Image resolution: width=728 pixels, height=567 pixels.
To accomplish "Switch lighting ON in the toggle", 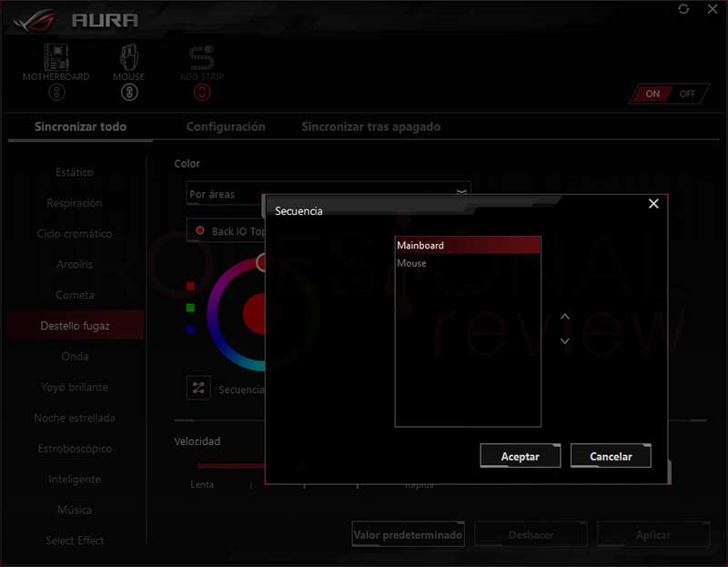I will point(652,94).
